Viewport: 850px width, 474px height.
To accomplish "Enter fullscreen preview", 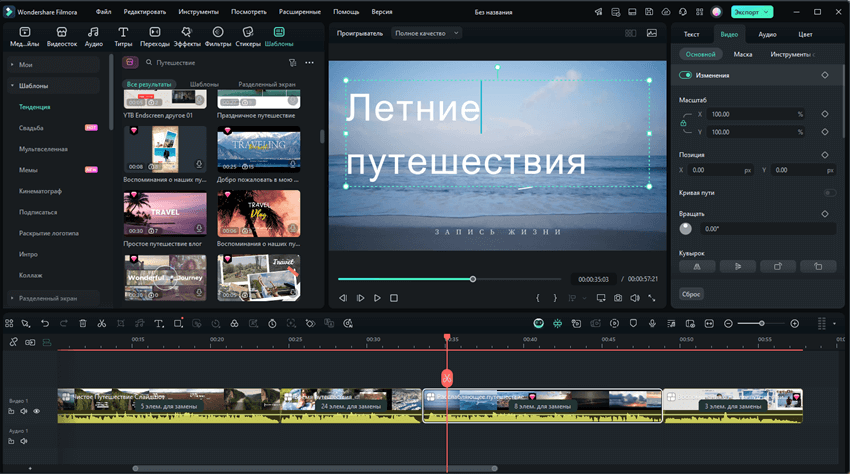I will [x=652, y=298].
